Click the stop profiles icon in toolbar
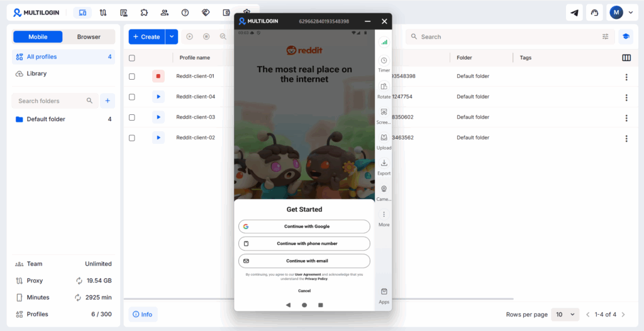644x331 pixels. click(206, 36)
